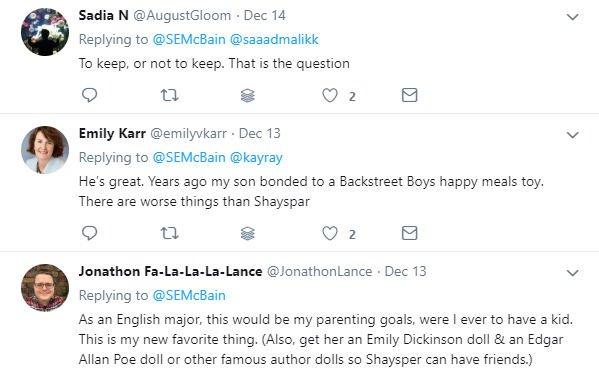Open Dec 14 timestamp on Sadia's tweet
Screen dimensions: 599x374
tap(265, 15)
